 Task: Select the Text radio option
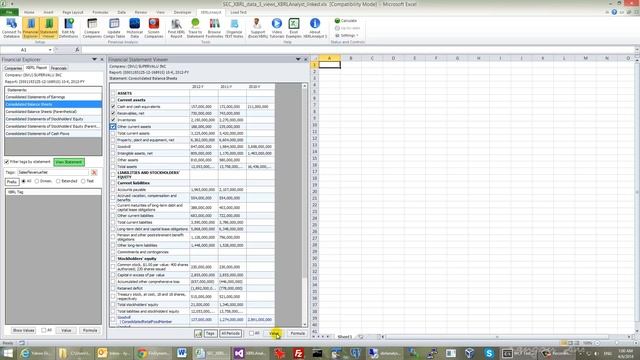[x=83, y=181]
